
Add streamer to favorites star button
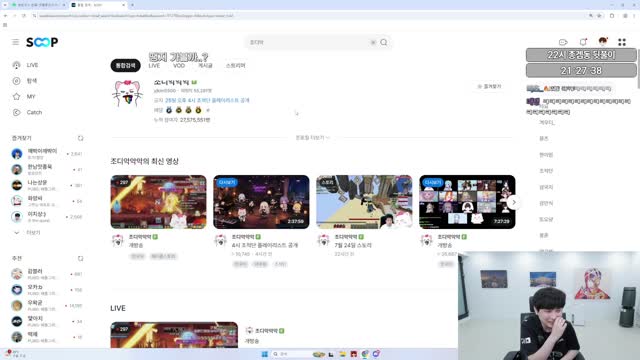pyautogui.click(x=489, y=87)
